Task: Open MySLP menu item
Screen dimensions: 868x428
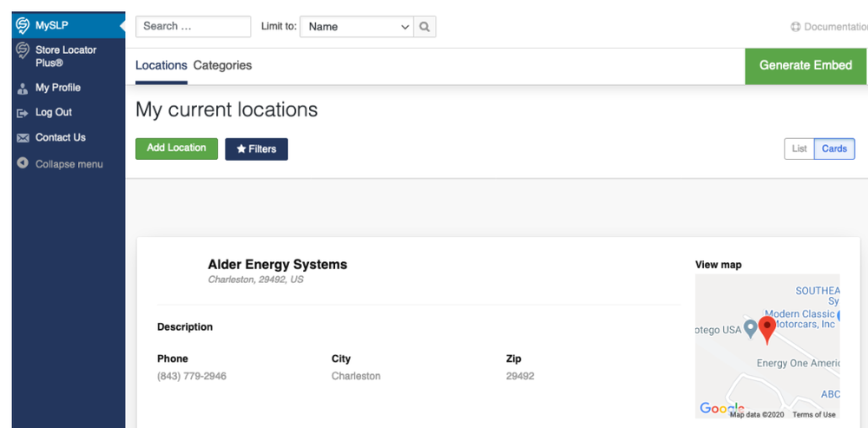Action: pyautogui.click(x=69, y=25)
